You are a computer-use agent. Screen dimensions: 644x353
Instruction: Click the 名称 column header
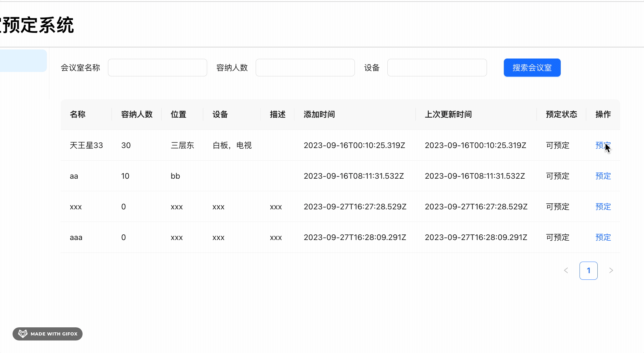(x=78, y=114)
